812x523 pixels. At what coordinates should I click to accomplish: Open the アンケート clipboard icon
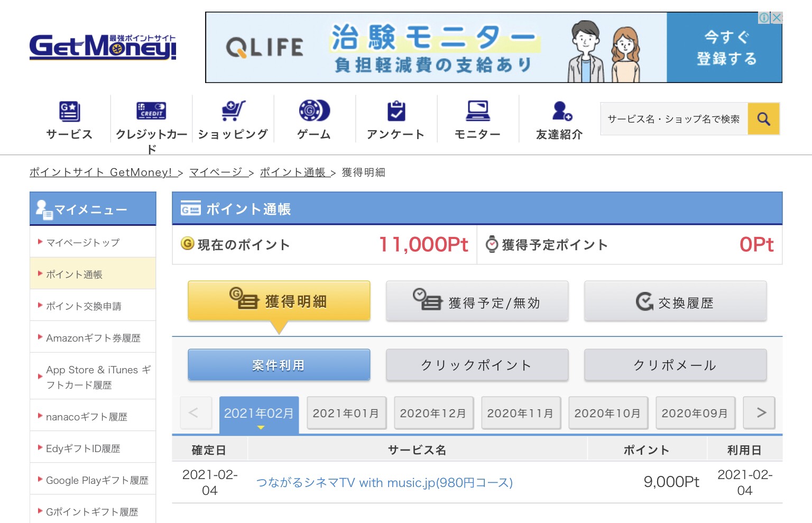396,111
